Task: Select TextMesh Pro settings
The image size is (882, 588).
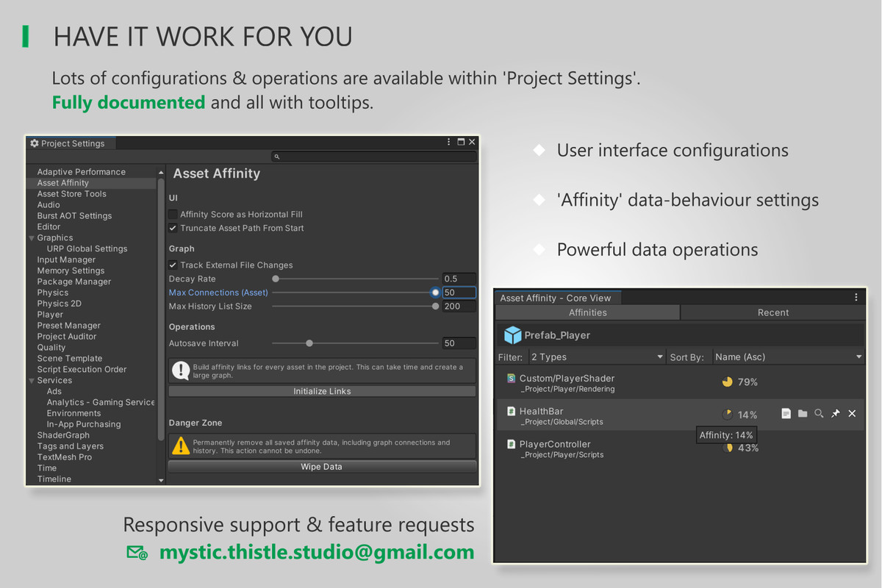Action: coord(65,457)
